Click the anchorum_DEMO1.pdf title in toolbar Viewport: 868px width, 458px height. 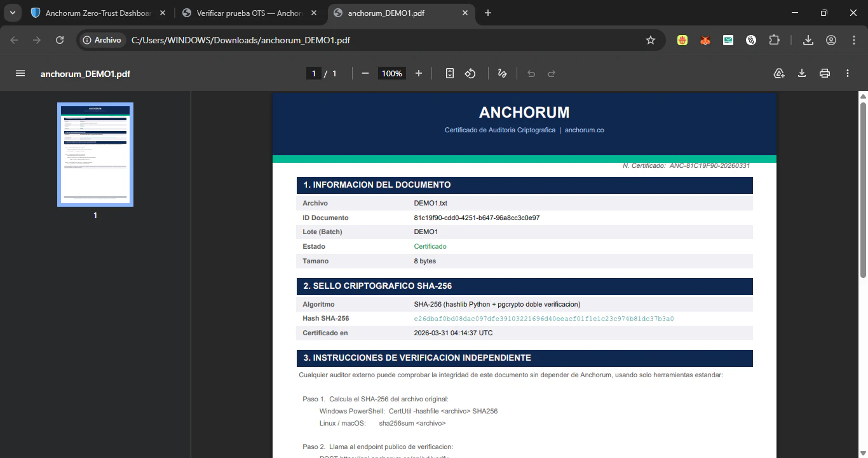[x=85, y=73]
